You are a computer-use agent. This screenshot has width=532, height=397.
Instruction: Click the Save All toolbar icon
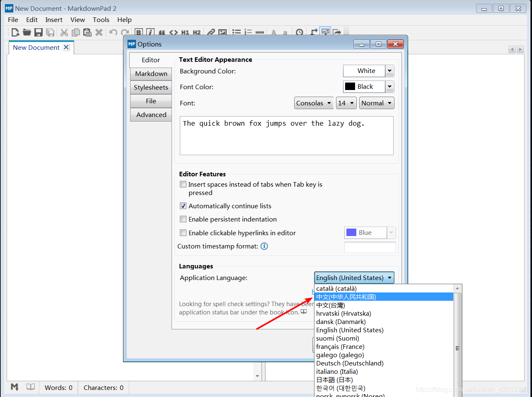[x=50, y=32]
